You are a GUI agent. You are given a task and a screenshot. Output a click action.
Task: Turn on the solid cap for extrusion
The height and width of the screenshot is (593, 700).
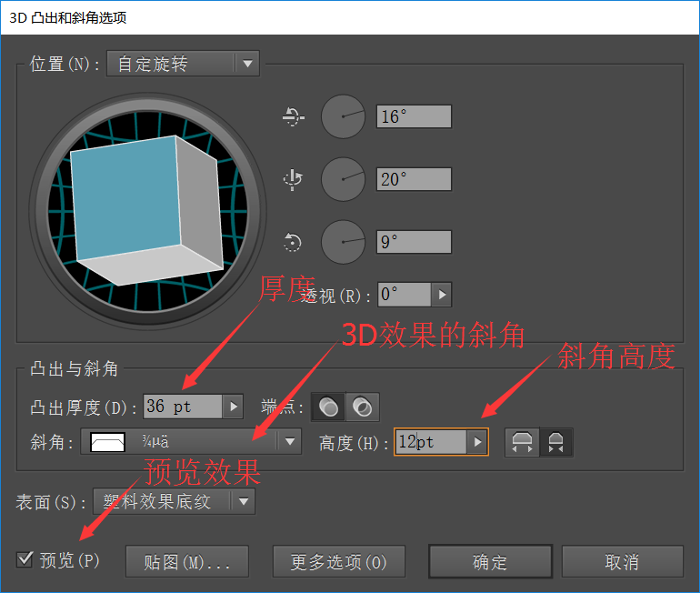329,407
